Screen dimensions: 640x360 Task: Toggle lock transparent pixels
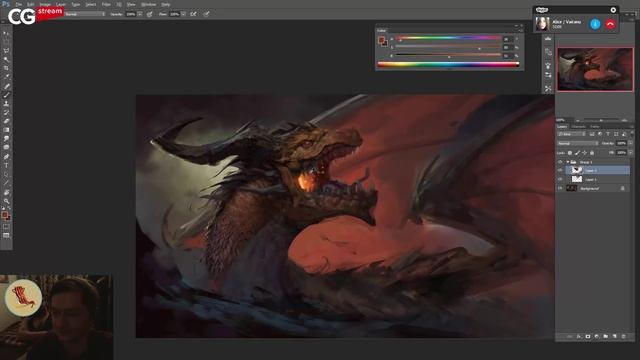[570, 153]
